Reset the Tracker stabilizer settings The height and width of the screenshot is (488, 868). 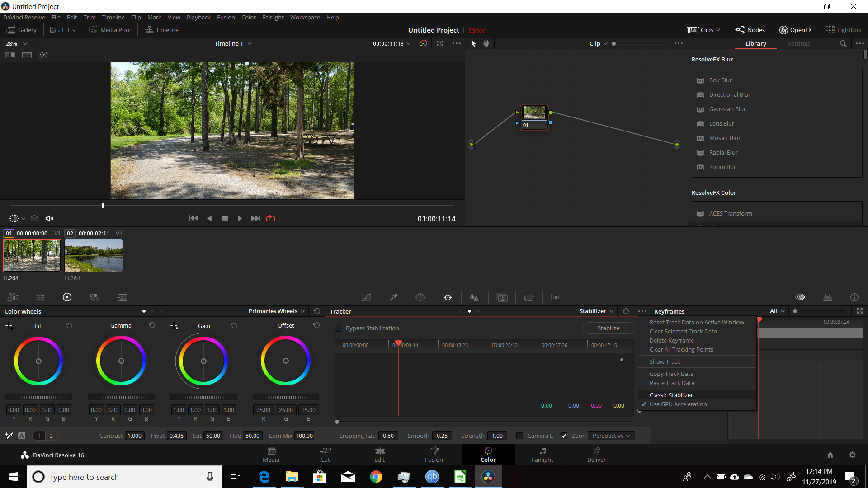point(626,311)
